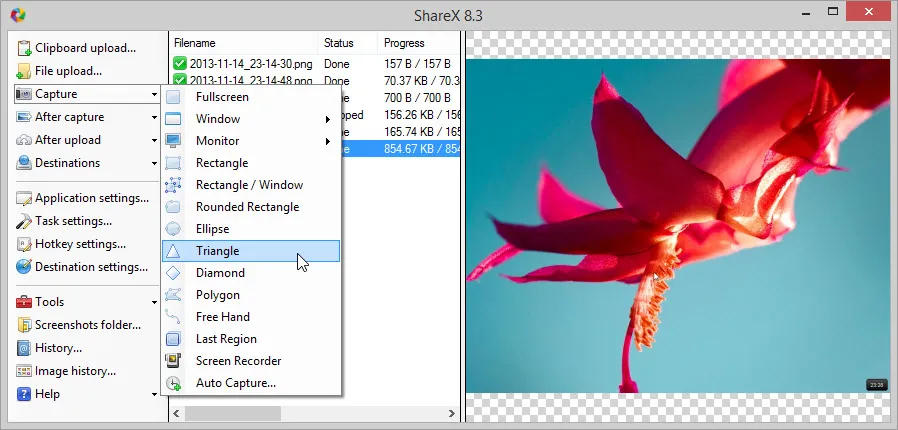Choose Triangle from the Capture menu
The image size is (898, 430).
(x=251, y=251)
